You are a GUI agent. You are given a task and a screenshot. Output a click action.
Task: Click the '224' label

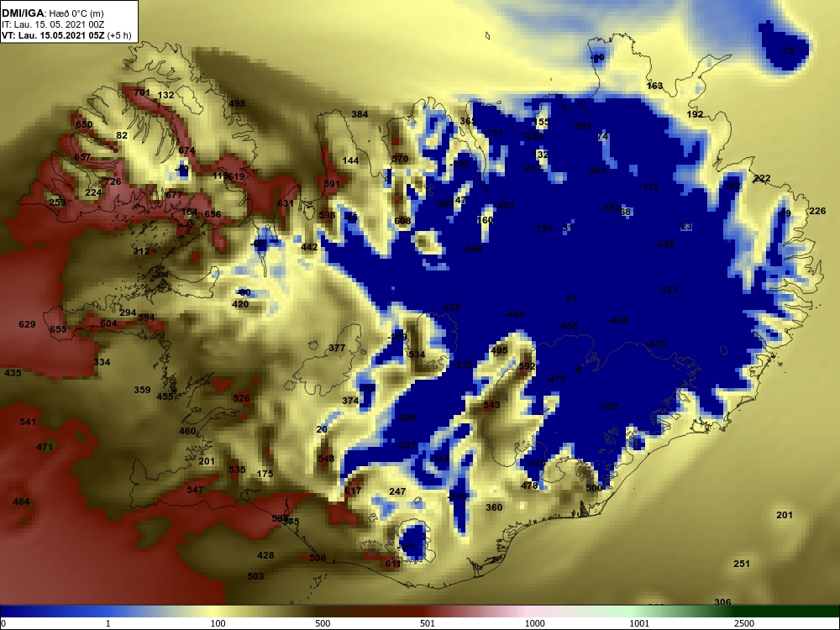[x=93, y=192]
